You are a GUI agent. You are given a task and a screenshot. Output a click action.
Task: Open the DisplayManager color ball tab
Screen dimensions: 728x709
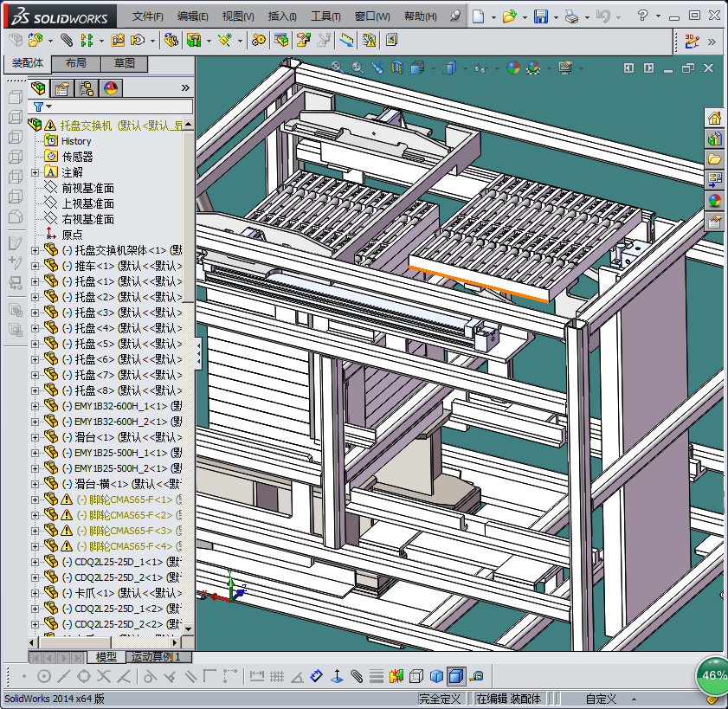pyautogui.click(x=111, y=87)
